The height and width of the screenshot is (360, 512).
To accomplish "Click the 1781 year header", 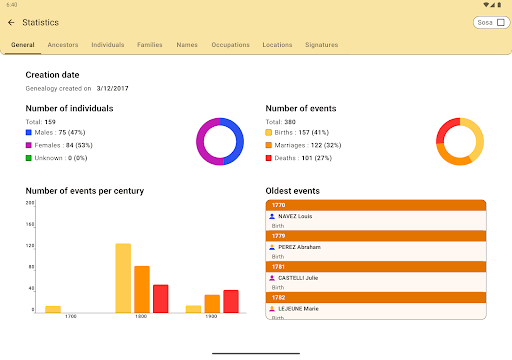I will [376, 267].
